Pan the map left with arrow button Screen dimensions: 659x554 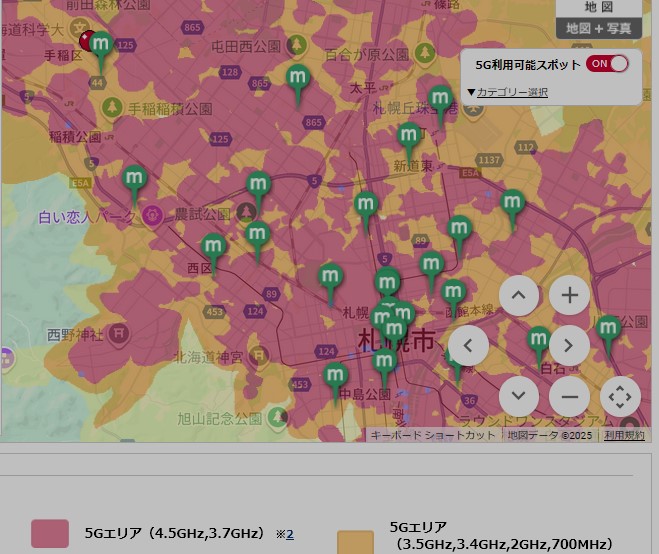pyautogui.click(x=468, y=346)
